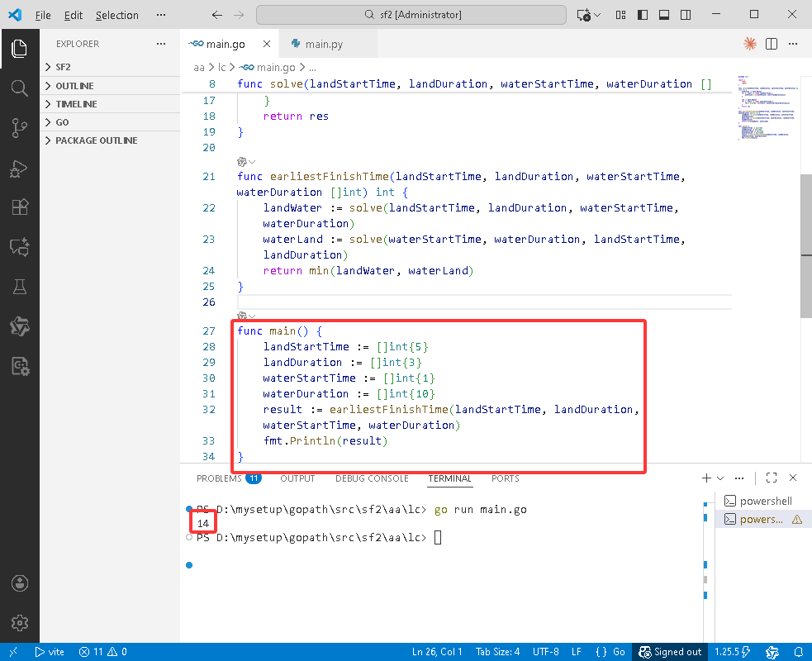Open the Extensions view
The height and width of the screenshot is (661, 812).
click(x=19, y=207)
